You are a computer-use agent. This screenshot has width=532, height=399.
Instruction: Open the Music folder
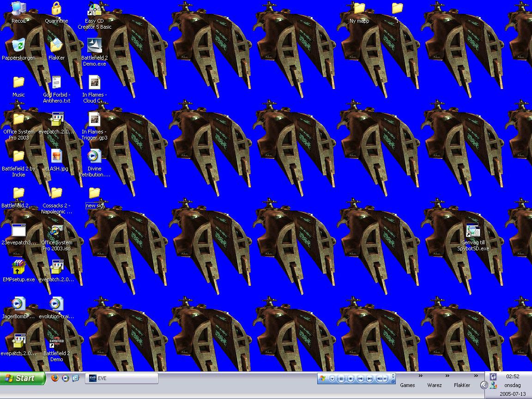click(18, 83)
